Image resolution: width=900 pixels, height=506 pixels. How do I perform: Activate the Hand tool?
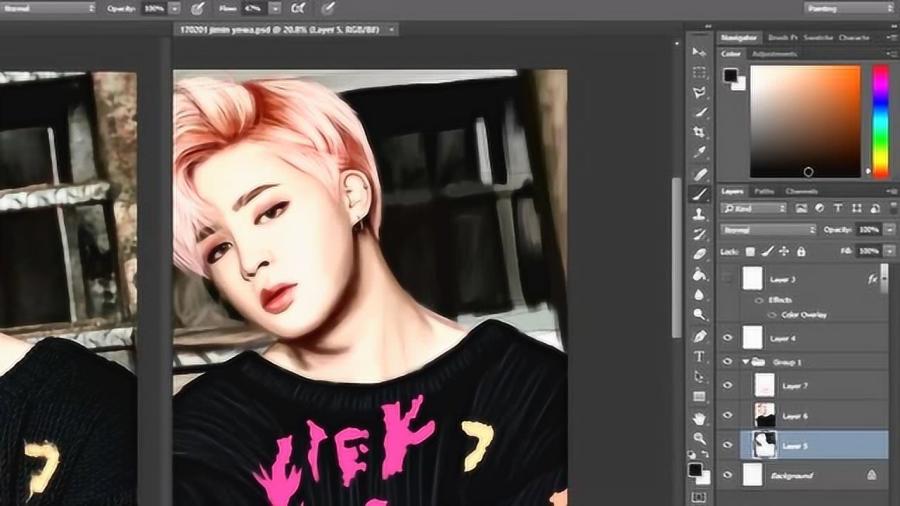tap(699, 417)
